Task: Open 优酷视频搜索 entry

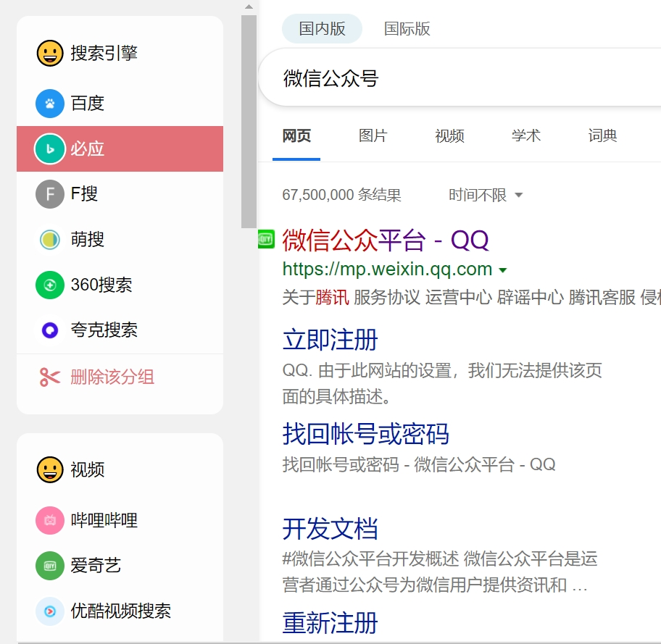Action: 120,611
